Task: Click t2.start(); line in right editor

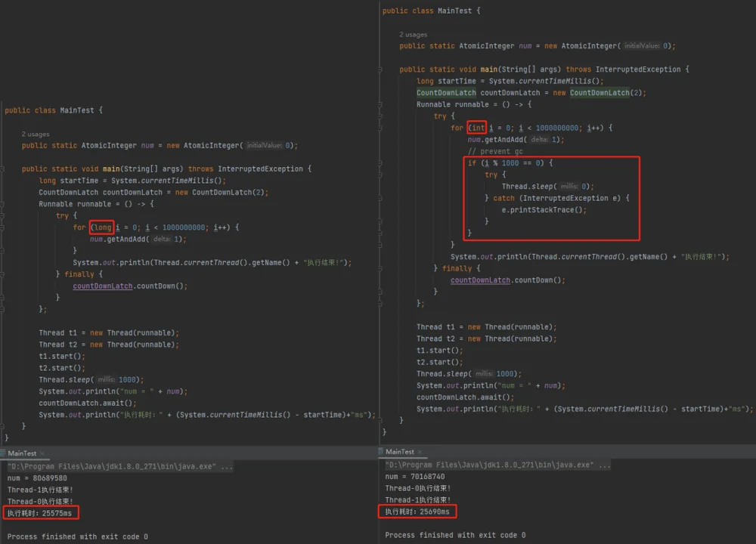Action: click(x=439, y=363)
